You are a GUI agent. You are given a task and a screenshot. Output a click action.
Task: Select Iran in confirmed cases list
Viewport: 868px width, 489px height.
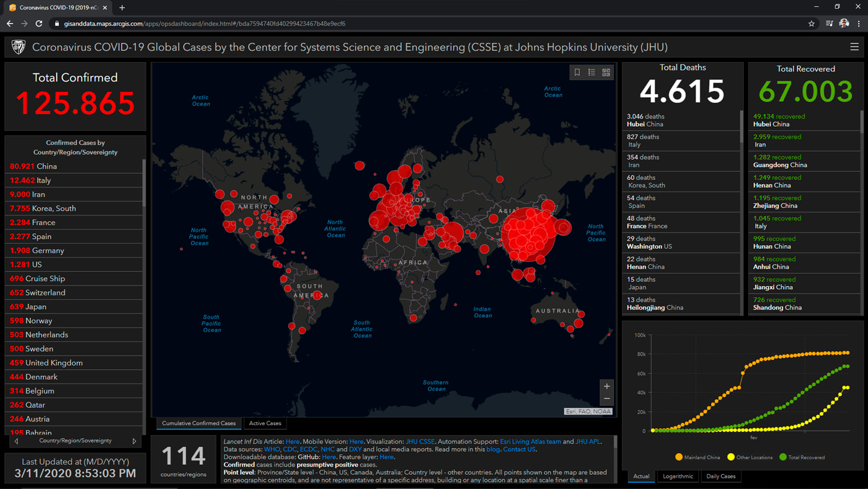tap(74, 194)
